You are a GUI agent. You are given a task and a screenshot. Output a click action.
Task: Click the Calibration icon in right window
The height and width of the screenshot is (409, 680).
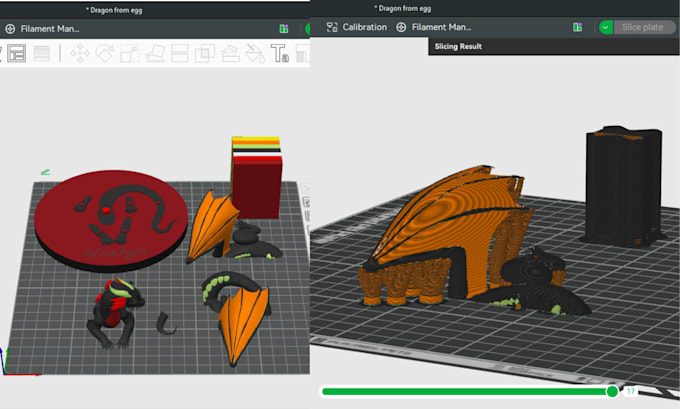coord(332,27)
